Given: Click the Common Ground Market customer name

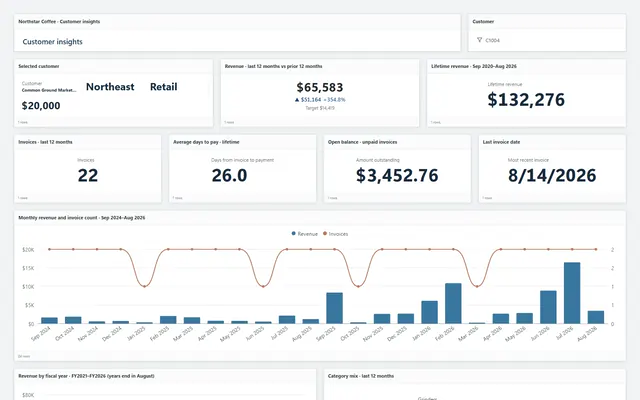Looking at the screenshot, I should [x=49, y=90].
